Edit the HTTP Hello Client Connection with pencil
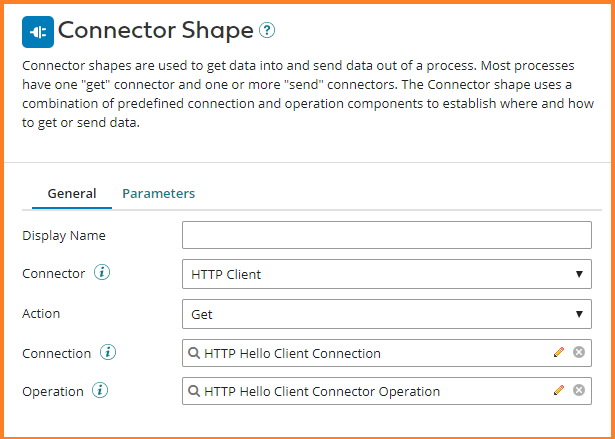This screenshot has width=615, height=439. 559,352
